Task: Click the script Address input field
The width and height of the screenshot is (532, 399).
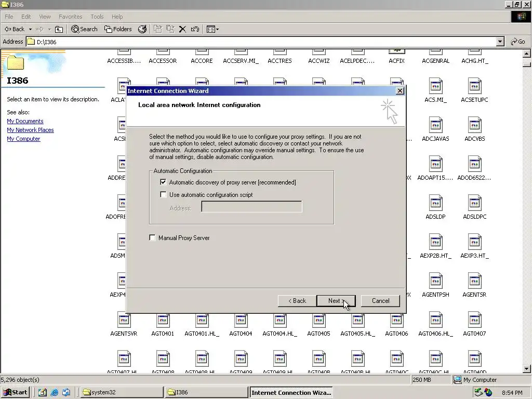Action: (251, 207)
